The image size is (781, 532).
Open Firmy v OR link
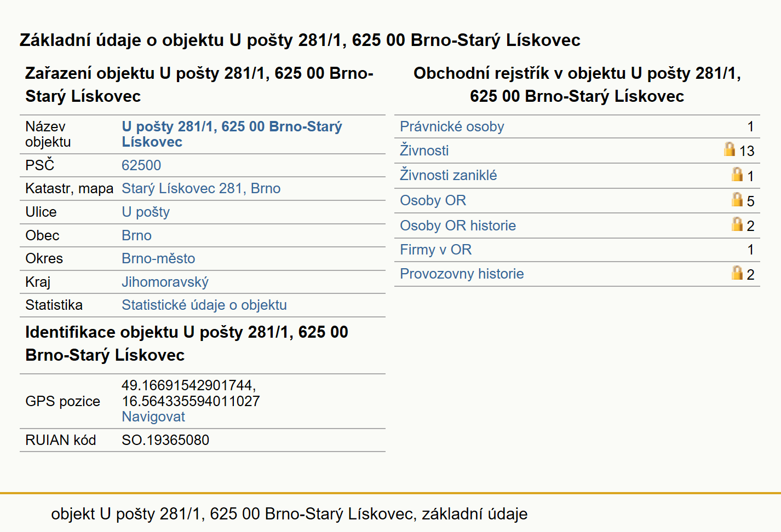435,250
